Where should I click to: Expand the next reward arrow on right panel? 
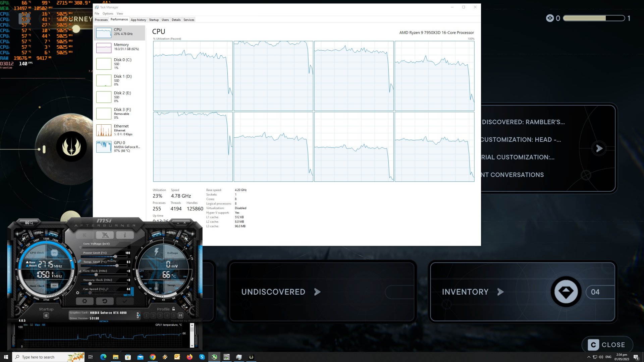(x=599, y=148)
